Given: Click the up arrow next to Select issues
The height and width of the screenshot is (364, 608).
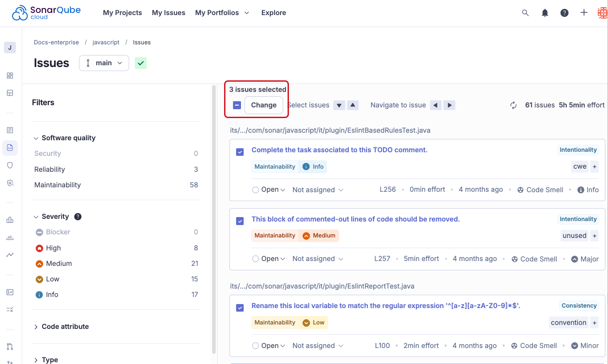Looking at the screenshot, I should click(x=353, y=105).
